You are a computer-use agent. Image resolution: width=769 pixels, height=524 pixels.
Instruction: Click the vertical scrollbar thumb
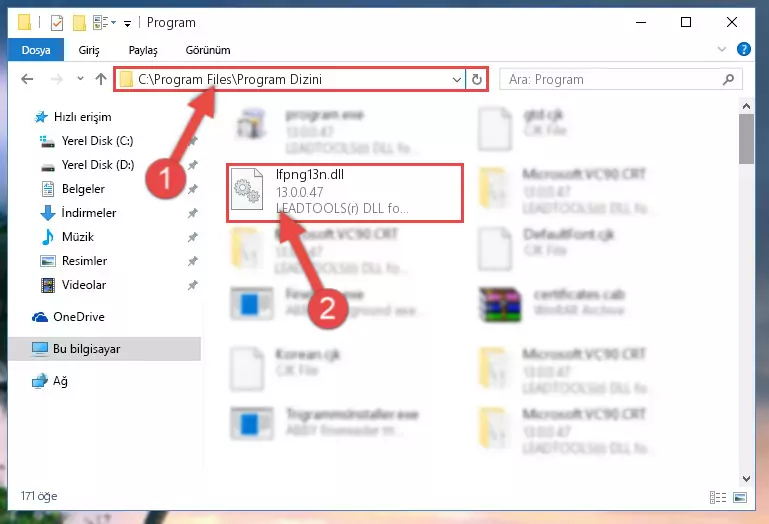pos(746,139)
